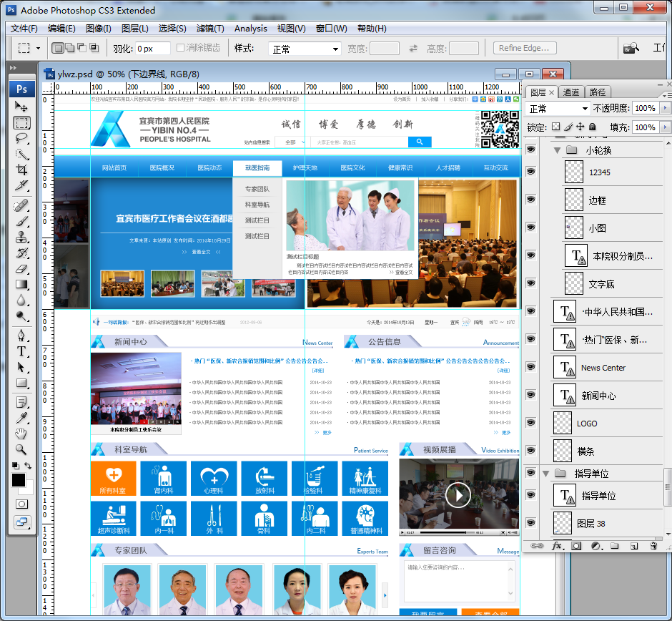
Task: Select the Lasso tool
Action: pos(21,139)
